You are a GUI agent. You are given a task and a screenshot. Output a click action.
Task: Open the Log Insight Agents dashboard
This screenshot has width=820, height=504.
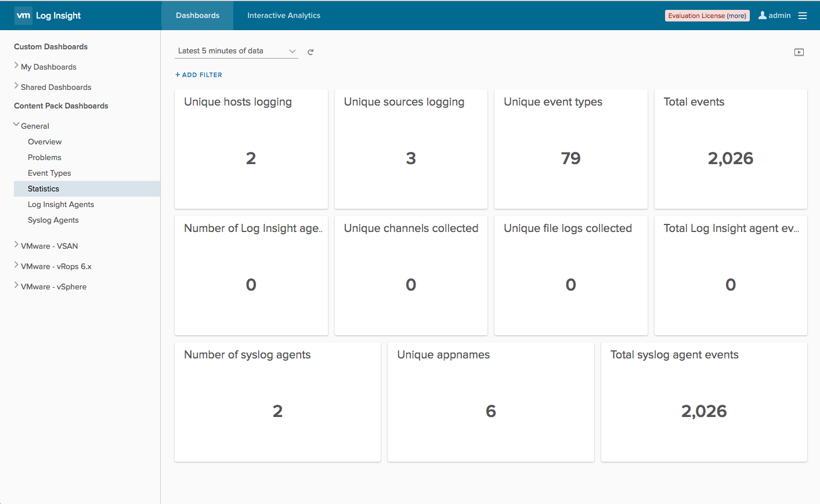coord(61,204)
